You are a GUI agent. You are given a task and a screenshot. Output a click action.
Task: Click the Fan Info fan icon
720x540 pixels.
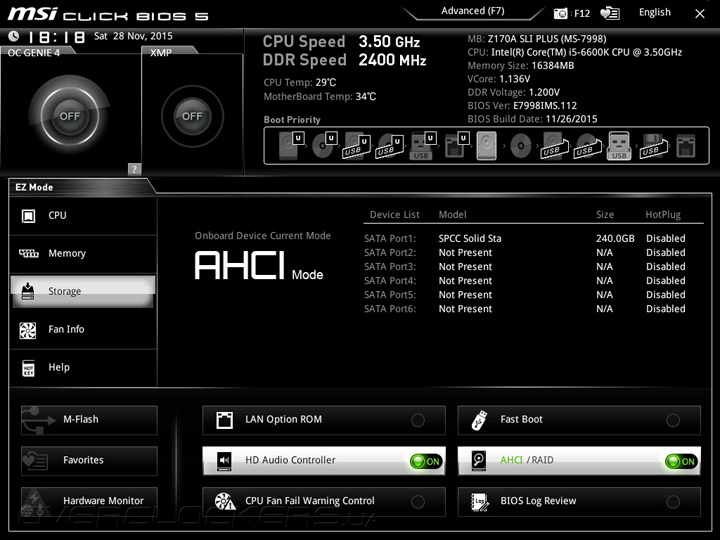coord(28,330)
